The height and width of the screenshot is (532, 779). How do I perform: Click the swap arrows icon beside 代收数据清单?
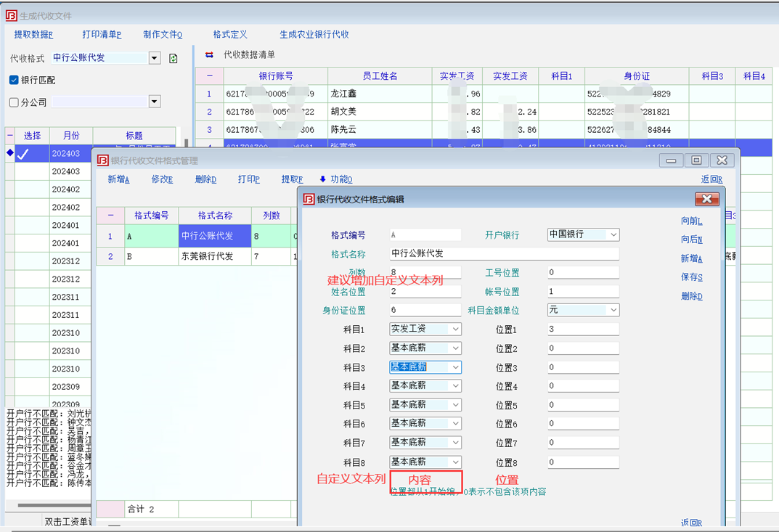[x=209, y=54]
